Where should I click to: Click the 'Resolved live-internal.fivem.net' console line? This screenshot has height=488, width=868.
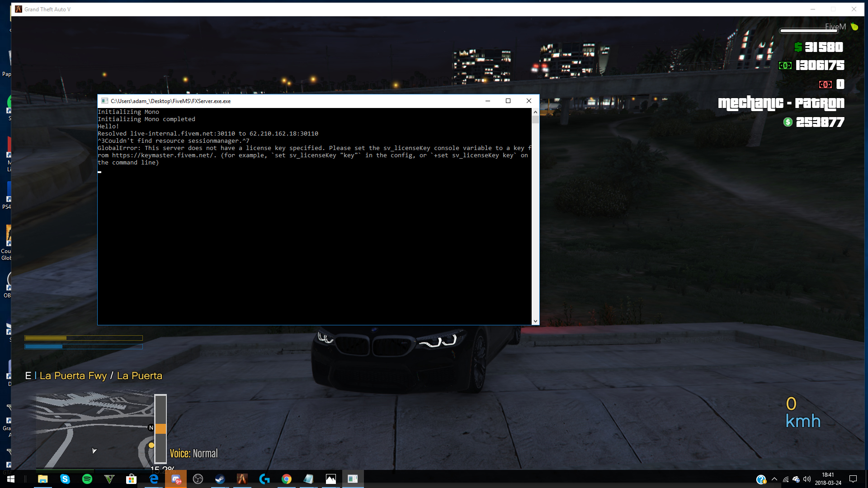pos(208,134)
